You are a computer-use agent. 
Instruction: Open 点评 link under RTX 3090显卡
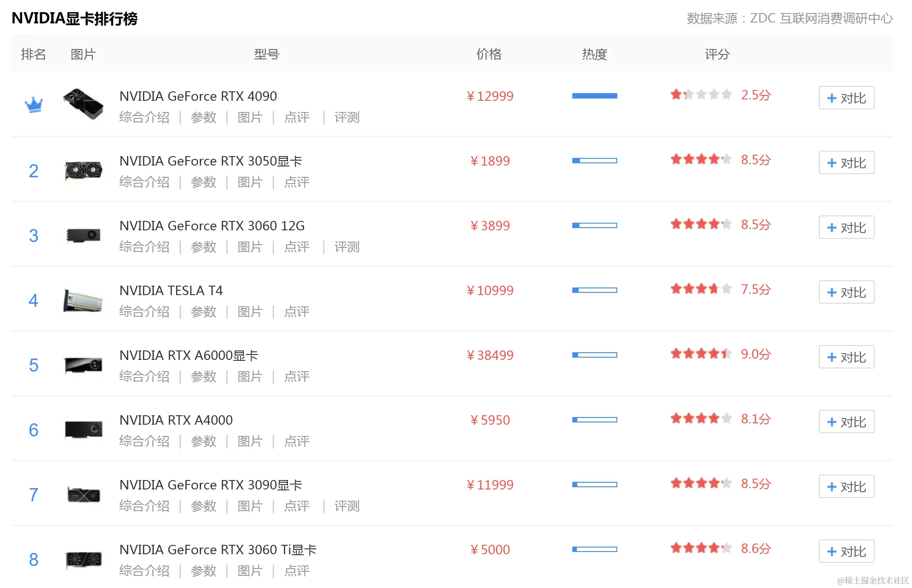(x=297, y=506)
